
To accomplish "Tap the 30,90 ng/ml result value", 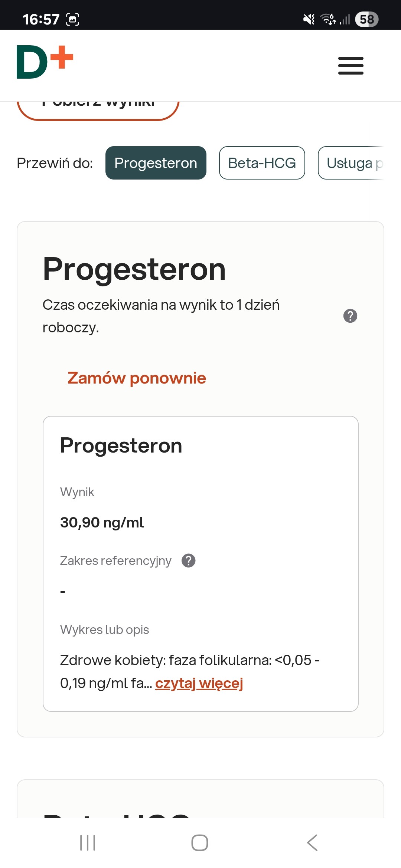I will [x=102, y=522].
